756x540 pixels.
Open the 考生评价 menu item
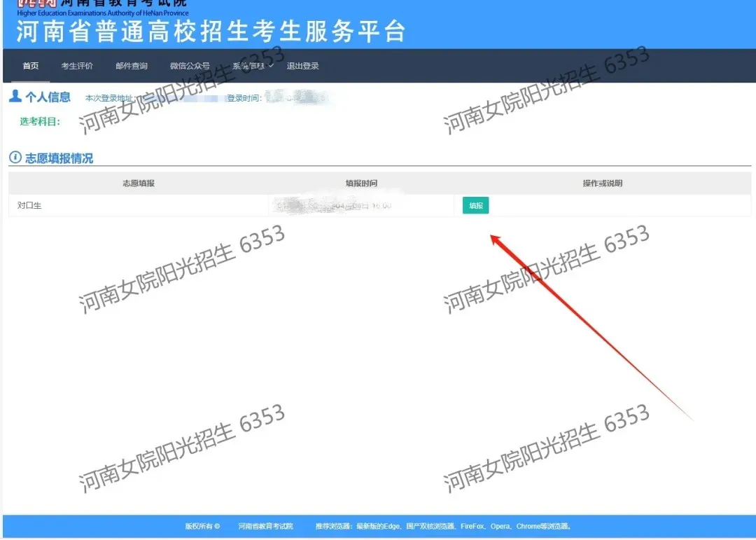(77, 66)
